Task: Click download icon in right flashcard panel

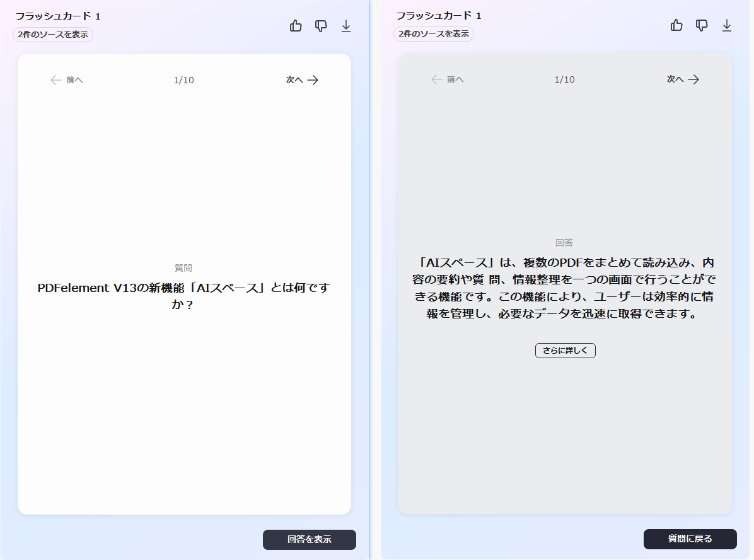Action: pos(727,25)
